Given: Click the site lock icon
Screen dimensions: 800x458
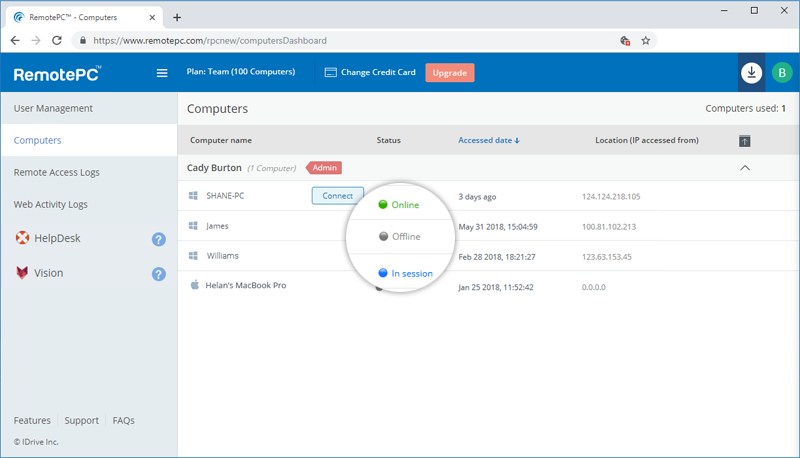Looking at the screenshot, I should coord(83,40).
